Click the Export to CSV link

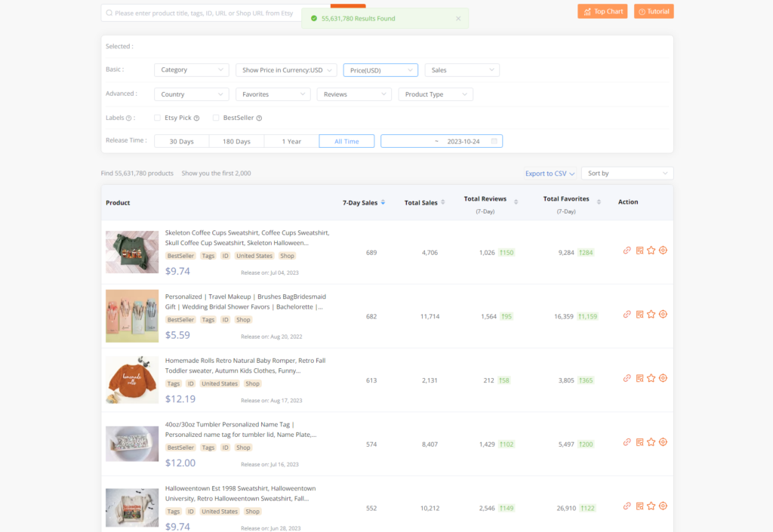point(550,174)
